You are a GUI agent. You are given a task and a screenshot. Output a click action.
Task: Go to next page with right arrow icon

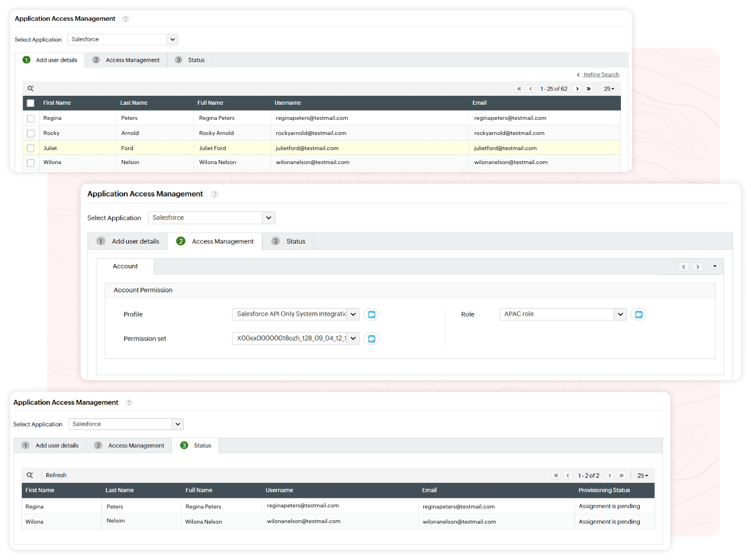(577, 88)
